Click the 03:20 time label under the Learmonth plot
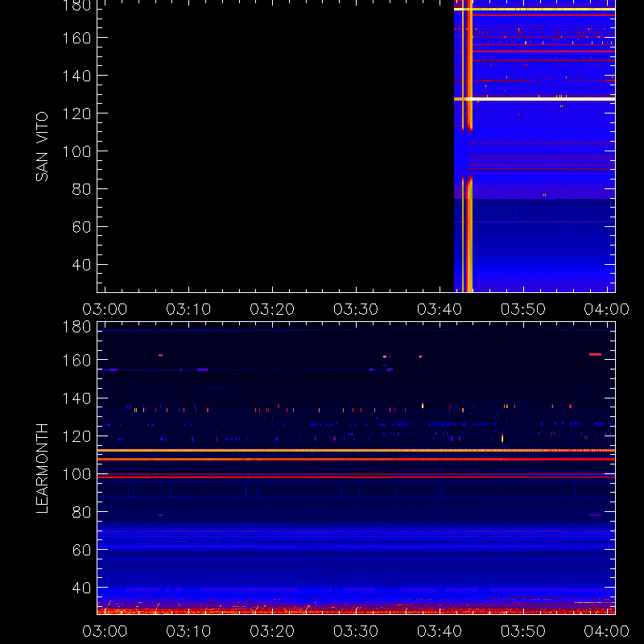The width and height of the screenshot is (644, 644). click(x=272, y=631)
